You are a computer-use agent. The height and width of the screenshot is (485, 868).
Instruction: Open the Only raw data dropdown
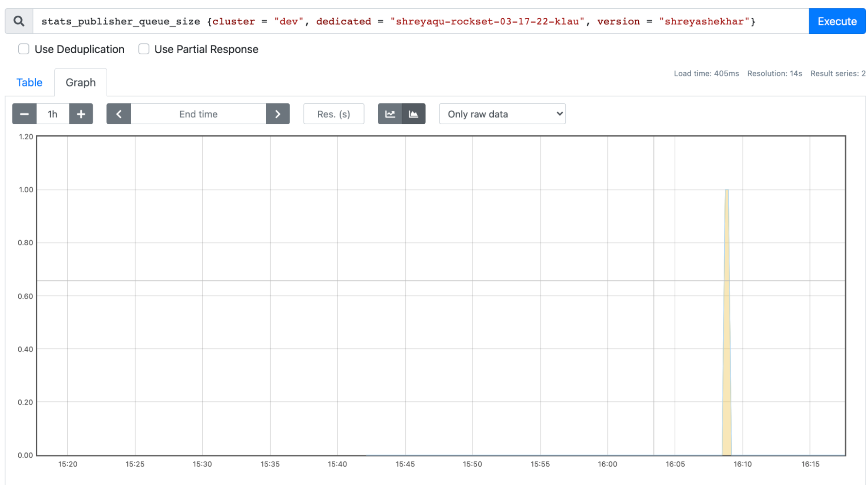pyautogui.click(x=502, y=114)
